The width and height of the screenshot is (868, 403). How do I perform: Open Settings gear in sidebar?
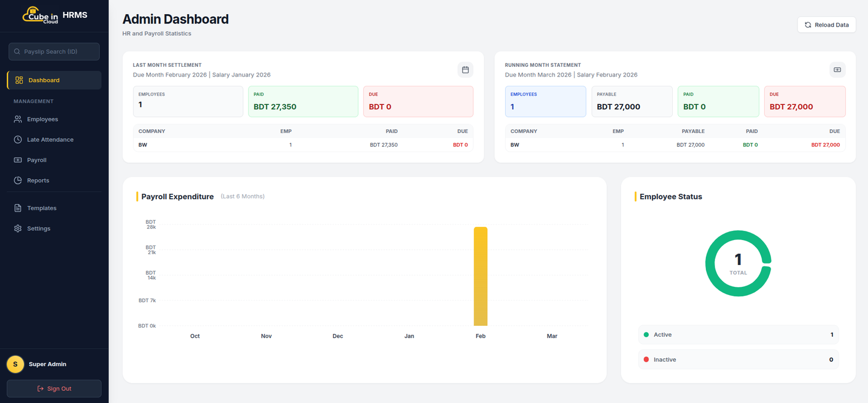point(18,229)
